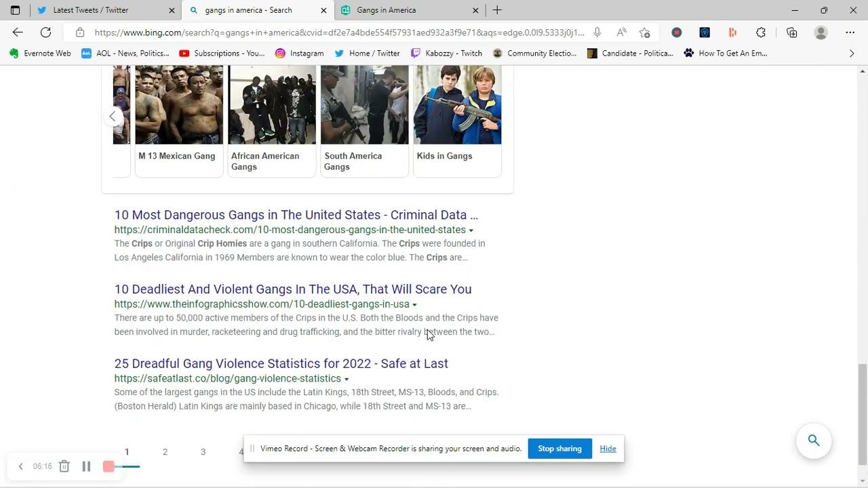Close the Gangs in America tab

point(475,10)
